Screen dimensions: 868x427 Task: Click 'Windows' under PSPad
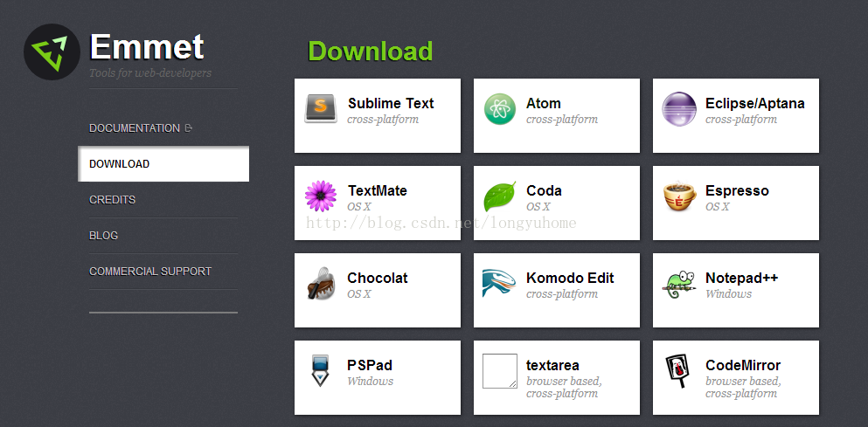(371, 382)
